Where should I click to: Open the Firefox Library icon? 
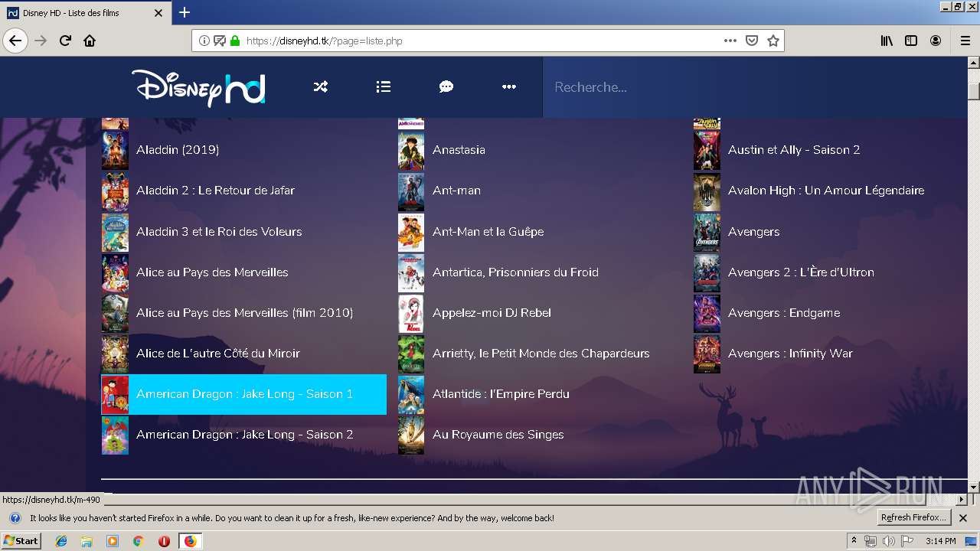(887, 41)
